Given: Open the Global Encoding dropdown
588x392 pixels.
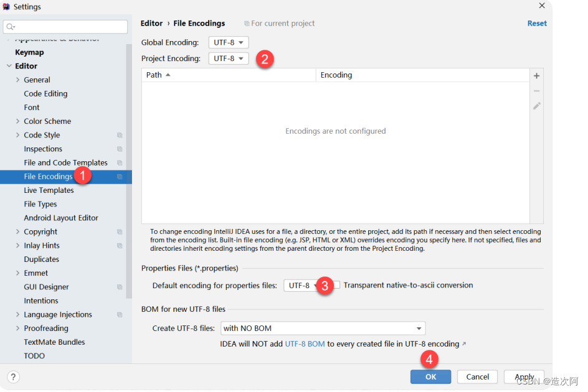Looking at the screenshot, I should [x=228, y=42].
